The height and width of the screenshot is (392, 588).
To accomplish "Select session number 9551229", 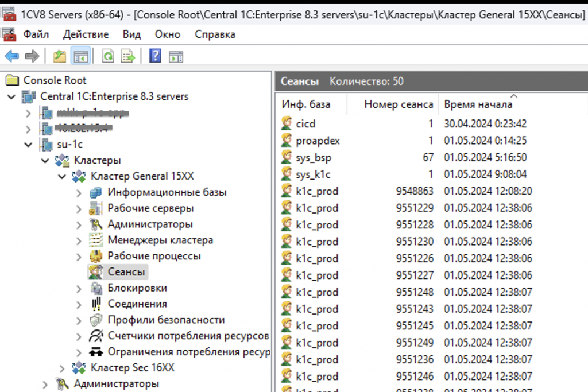I will (415, 208).
